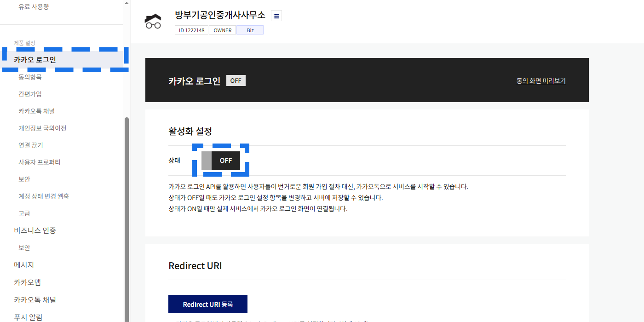
Task: Open the 연결 끊기 page
Action: (31, 145)
